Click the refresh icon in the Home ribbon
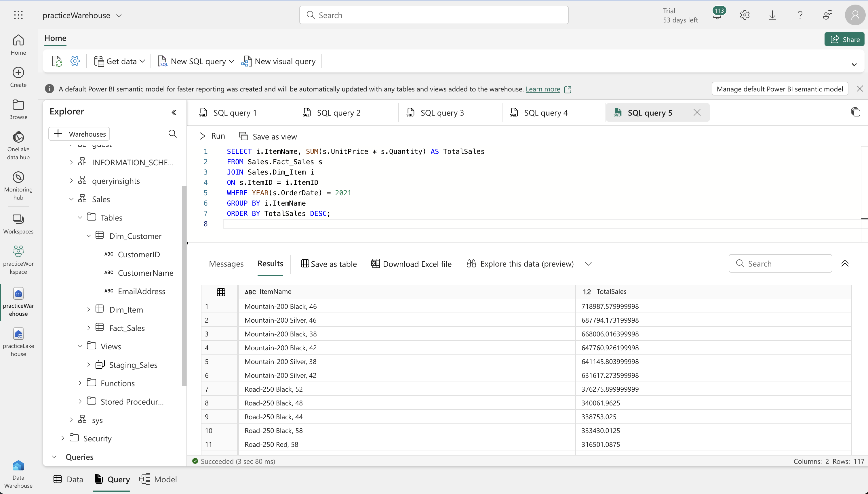 point(57,62)
